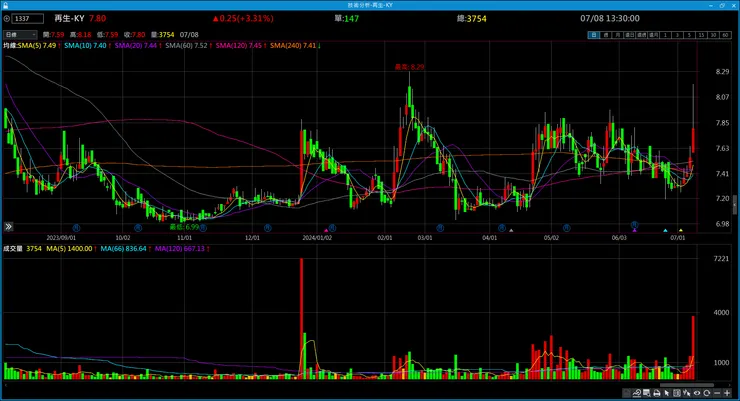This screenshot has height=401, width=740.
Task: Click the lock icon in title bar
Action: coord(5,5)
